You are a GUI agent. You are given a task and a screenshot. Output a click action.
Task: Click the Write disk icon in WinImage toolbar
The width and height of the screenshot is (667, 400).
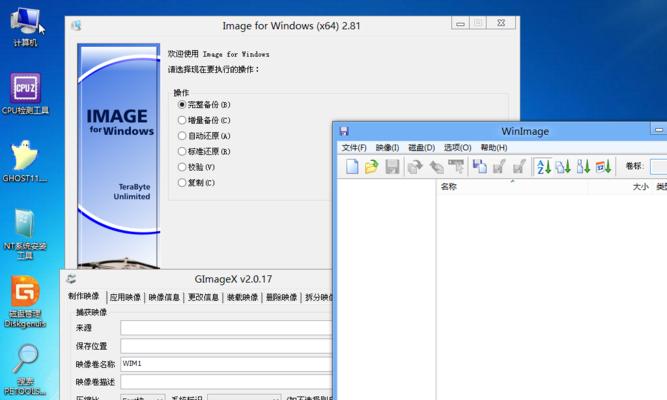[x=436, y=166]
